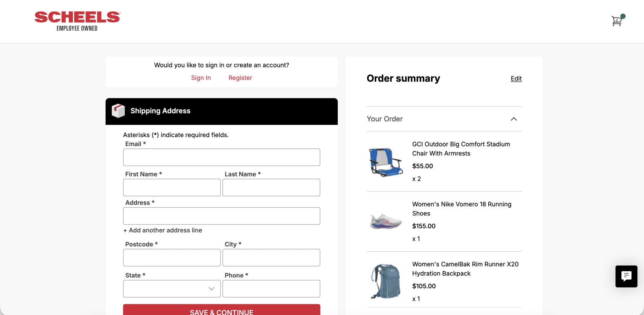Collapse the Your Order section
The width and height of the screenshot is (644, 315).
point(514,119)
